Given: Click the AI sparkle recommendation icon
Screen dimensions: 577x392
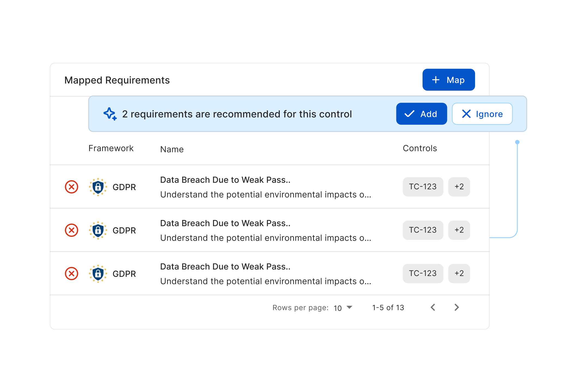Looking at the screenshot, I should pos(110,114).
